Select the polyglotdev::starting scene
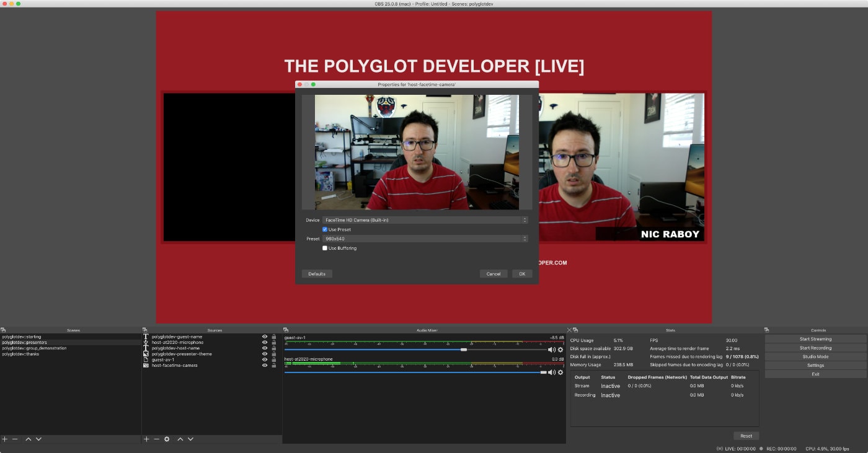The width and height of the screenshot is (868, 453). point(71,336)
